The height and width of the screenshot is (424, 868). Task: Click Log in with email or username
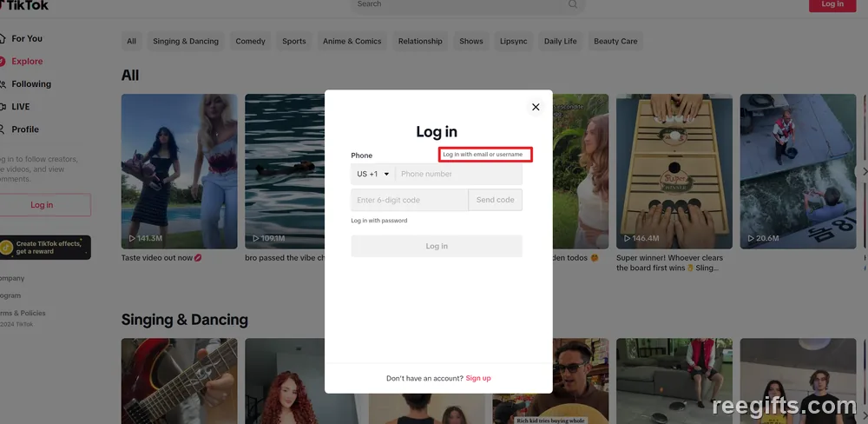[x=483, y=155]
